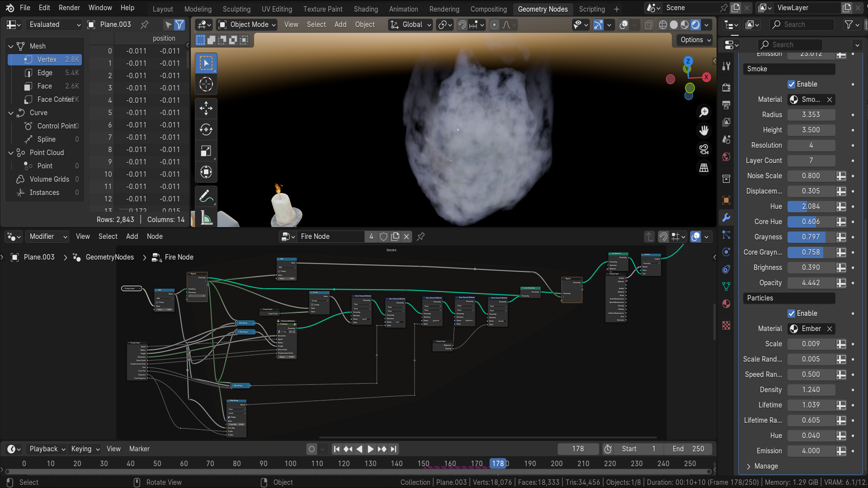Activate the Transform tool

point(206,172)
